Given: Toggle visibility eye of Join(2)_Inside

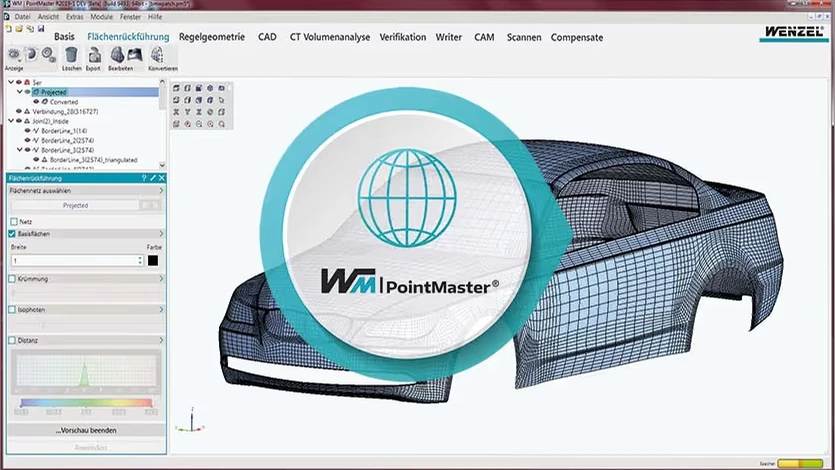Looking at the screenshot, I should click(x=19, y=121).
